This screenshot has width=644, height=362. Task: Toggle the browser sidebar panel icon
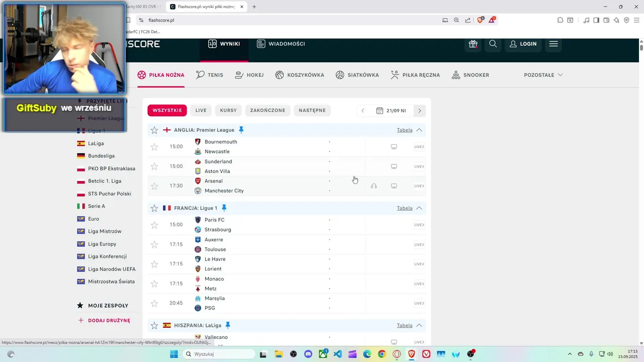(596, 20)
